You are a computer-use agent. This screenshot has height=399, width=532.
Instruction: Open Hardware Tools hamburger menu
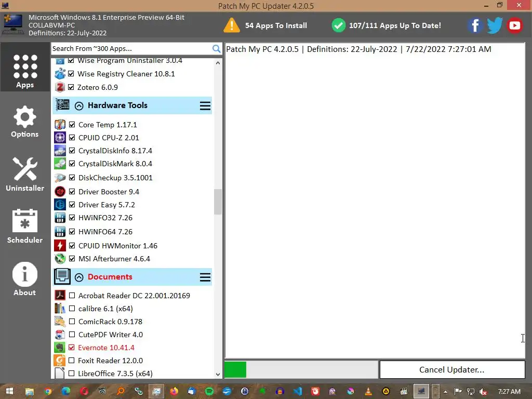pyautogui.click(x=205, y=105)
